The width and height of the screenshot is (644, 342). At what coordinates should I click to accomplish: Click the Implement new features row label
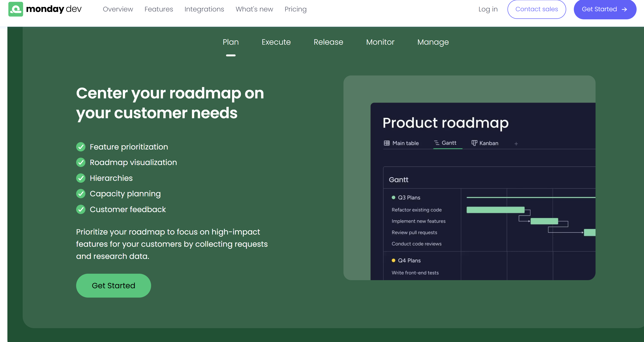tap(418, 221)
